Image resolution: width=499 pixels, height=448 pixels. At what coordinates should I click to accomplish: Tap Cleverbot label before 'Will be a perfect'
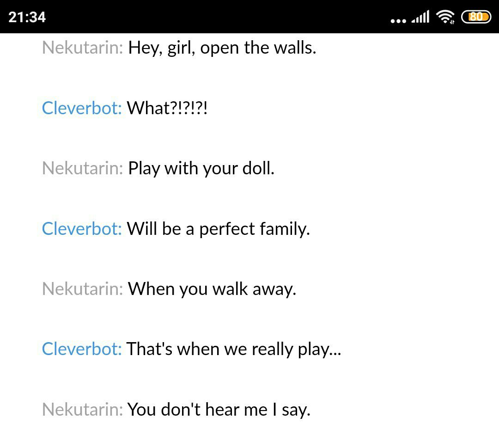[82, 228]
